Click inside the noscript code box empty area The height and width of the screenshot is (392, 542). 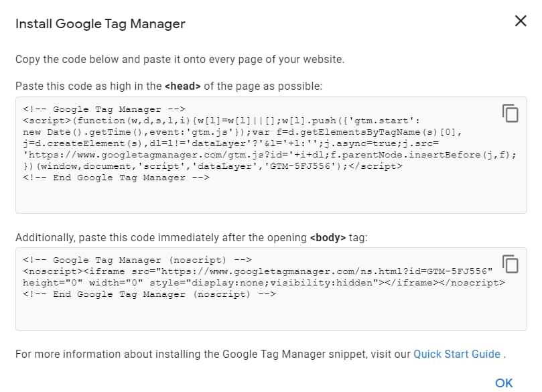click(x=268, y=315)
